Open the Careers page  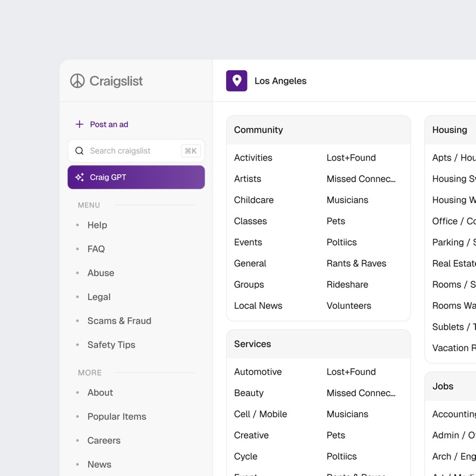(x=104, y=440)
